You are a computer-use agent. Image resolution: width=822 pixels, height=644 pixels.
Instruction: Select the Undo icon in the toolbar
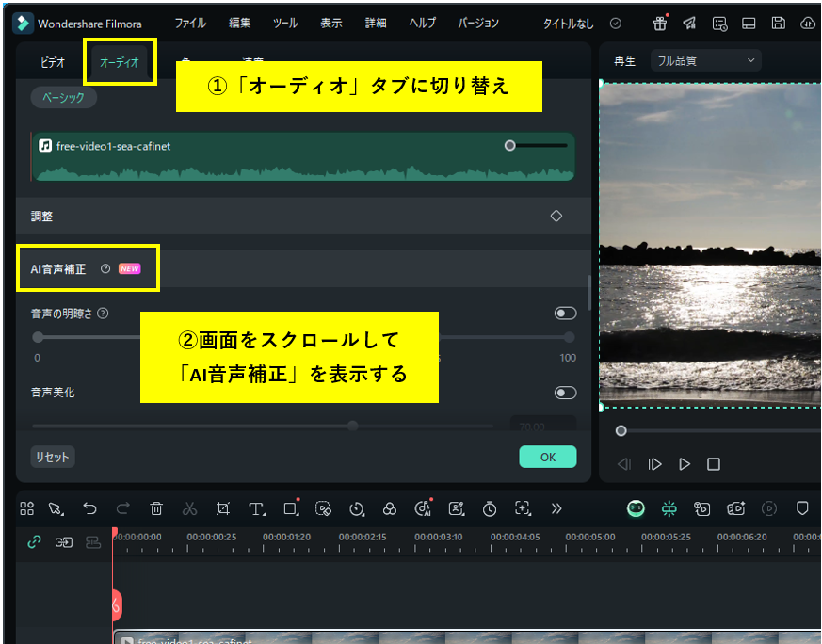90,508
